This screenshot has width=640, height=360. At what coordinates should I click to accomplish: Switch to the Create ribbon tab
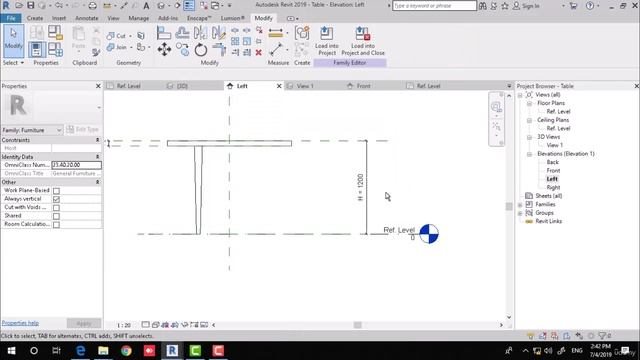35,18
